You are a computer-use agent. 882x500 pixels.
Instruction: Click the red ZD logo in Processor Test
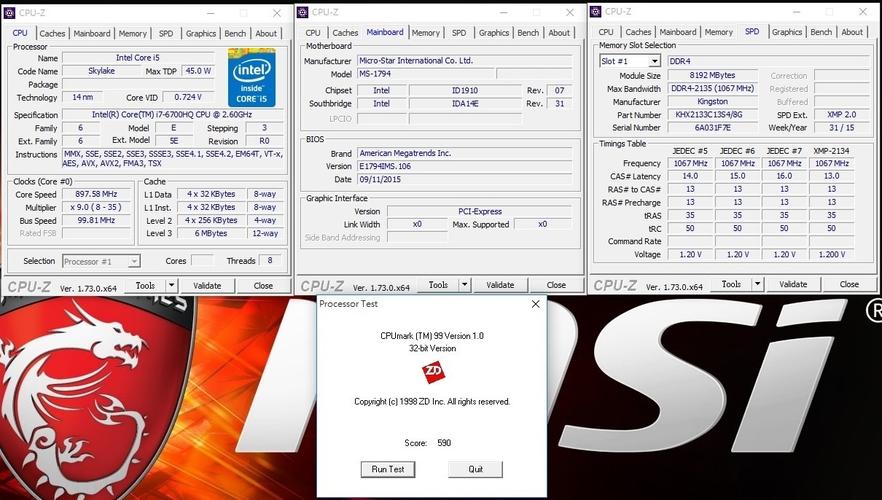click(x=433, y=372)
